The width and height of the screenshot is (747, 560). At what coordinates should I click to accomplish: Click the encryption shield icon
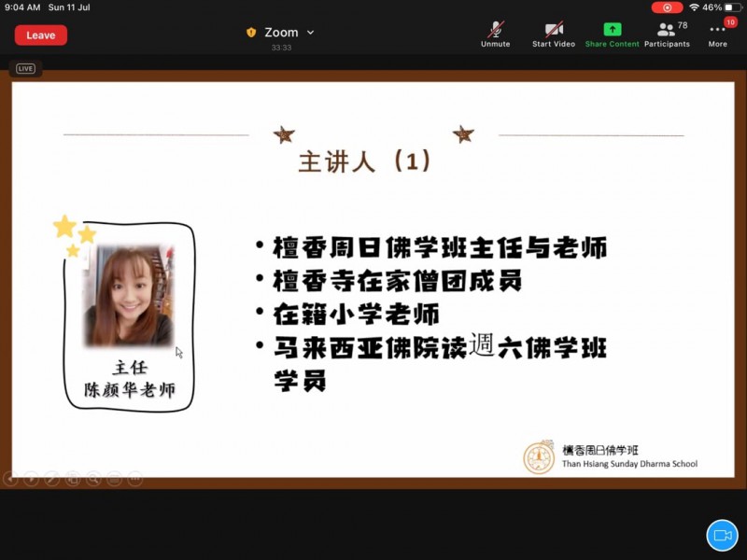coord(251,33)
